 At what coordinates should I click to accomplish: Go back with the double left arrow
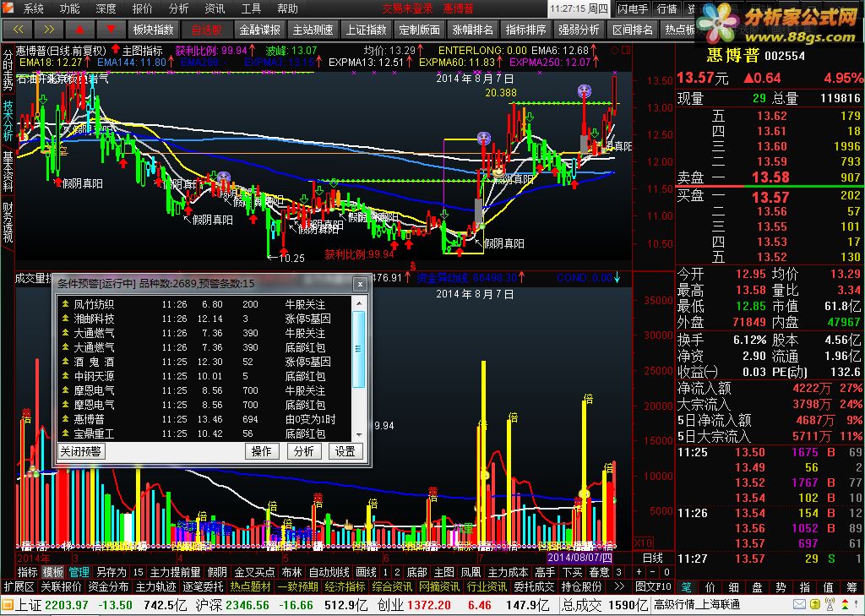click(18, 30)
